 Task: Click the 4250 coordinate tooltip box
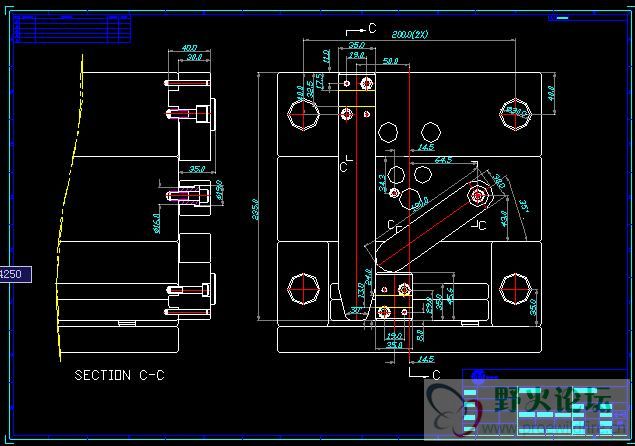(15, 274)
